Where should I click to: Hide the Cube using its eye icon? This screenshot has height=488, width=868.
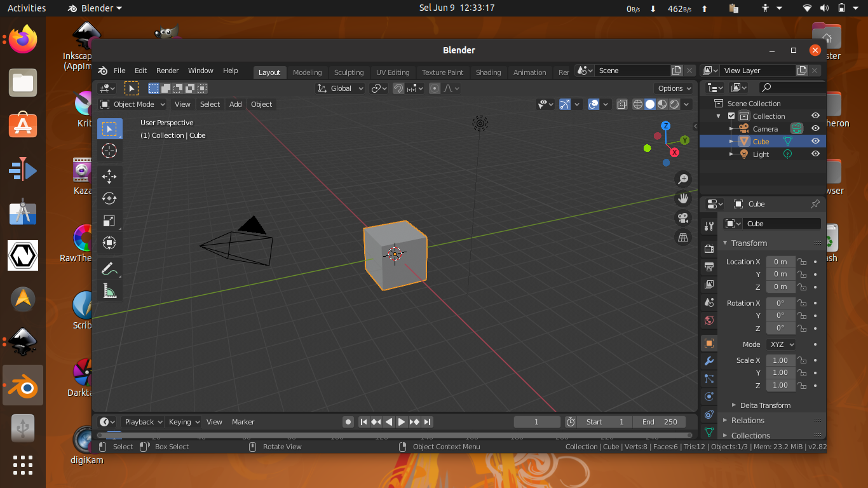tap(815, 141)
